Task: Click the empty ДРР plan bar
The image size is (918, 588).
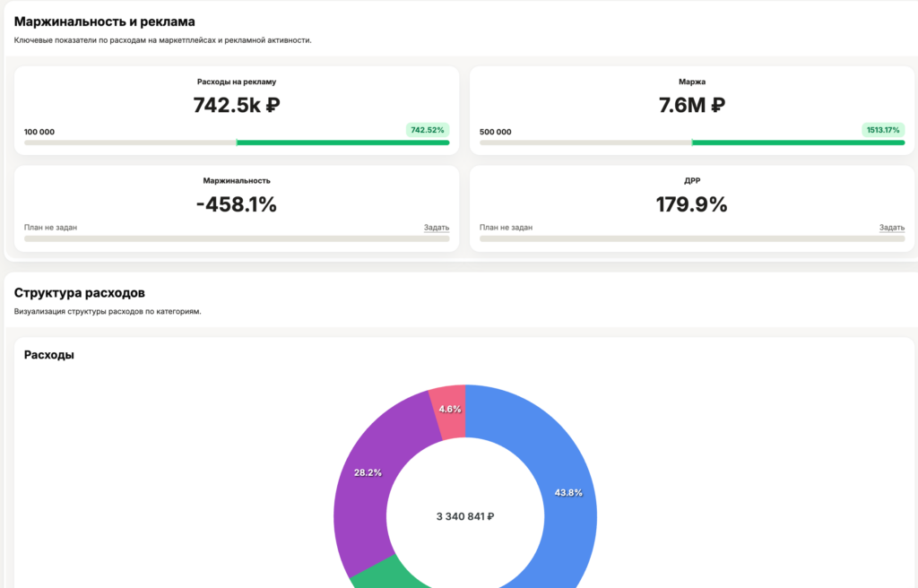Action: coord(692,238)
